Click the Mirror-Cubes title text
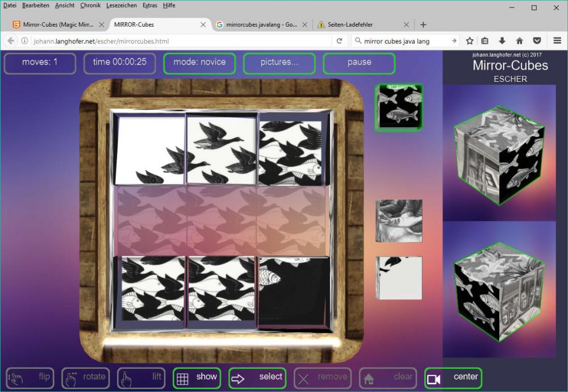This screenshot has height=392, width=568. pos(511,65)
